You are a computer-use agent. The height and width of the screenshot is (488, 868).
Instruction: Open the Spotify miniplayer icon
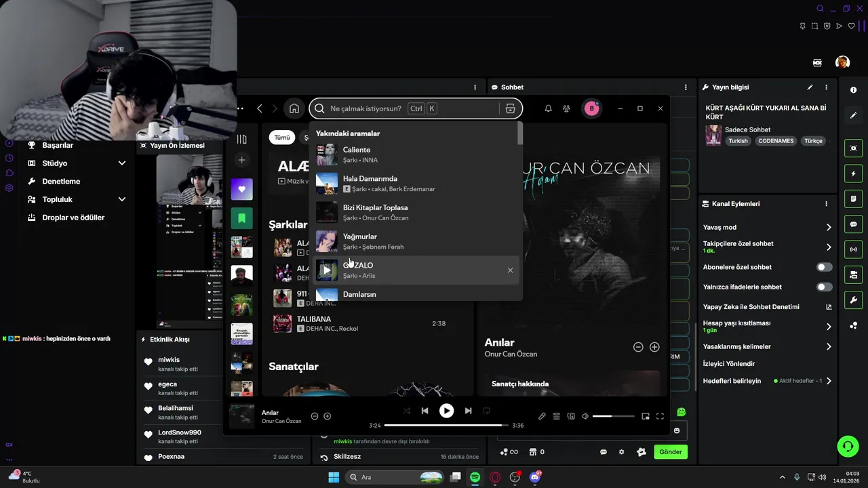(646, 416)
